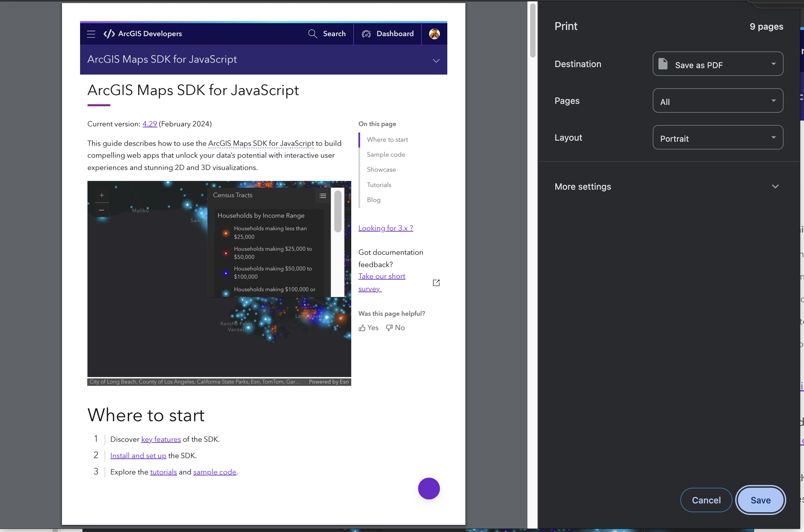Click the map zoom in plus icon
This screenshot has height=532, width=804.
(102, 195)
